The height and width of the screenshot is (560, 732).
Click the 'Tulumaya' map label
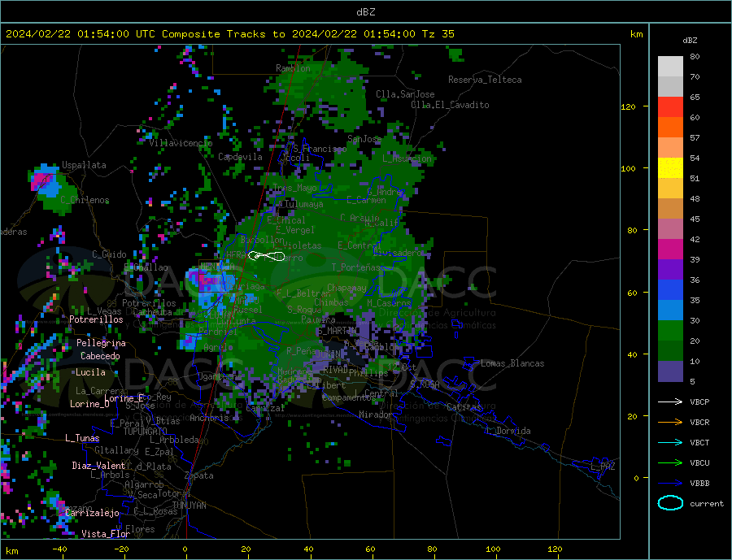coord(303,204)
